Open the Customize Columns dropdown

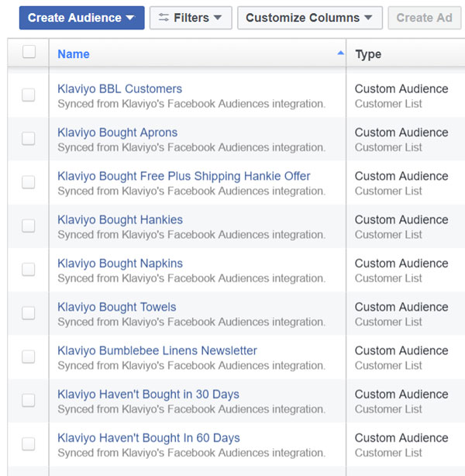click(x=309, y=18)
